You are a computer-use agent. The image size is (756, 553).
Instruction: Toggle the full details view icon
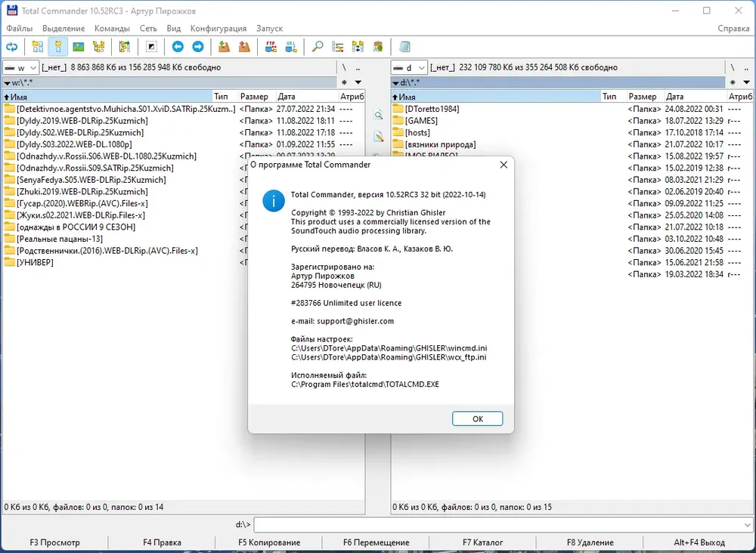coord(58,47)
